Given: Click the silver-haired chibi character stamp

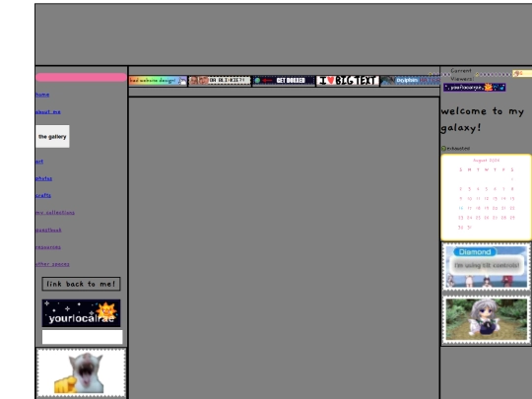Looking at the screenshot, I should pyautogui.click(x=487, y=319).
